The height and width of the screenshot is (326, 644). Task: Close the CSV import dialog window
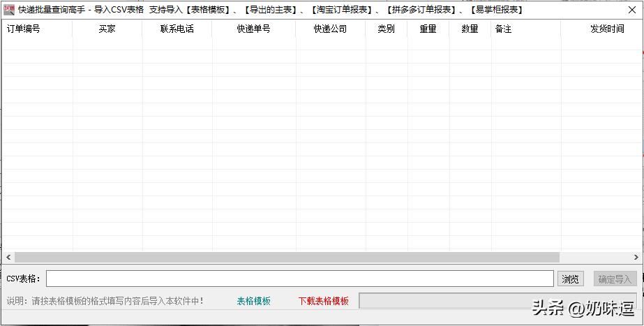click(x=632, y=10)
